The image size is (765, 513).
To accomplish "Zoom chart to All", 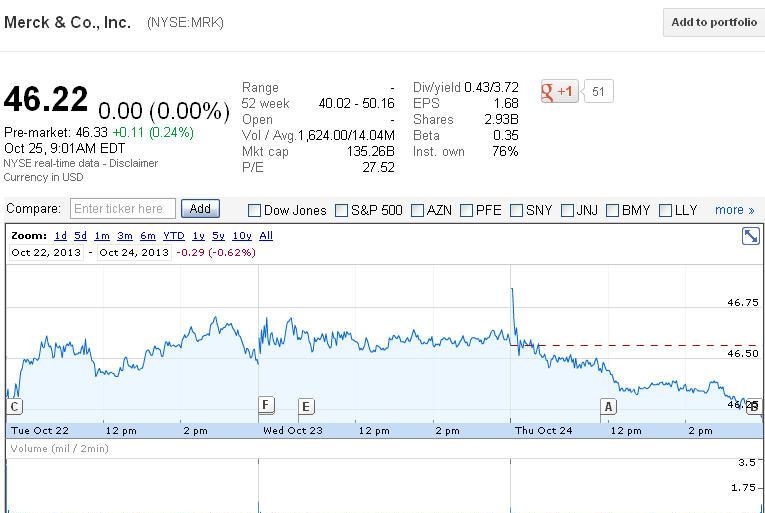I will click(266, 236).
